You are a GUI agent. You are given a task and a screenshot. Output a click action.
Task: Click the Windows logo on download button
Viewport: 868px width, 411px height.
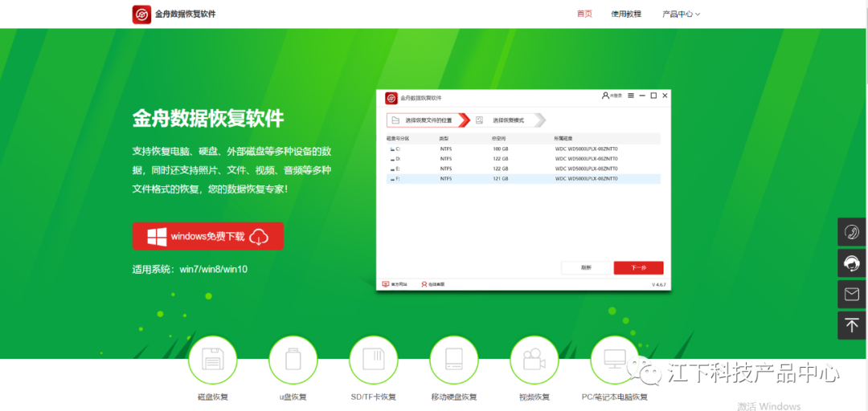157,237
